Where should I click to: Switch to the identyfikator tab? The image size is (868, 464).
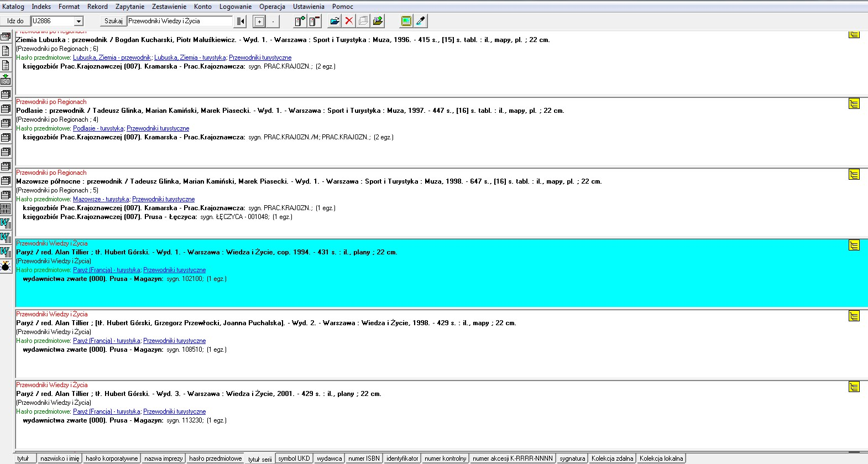coord(402,458)
